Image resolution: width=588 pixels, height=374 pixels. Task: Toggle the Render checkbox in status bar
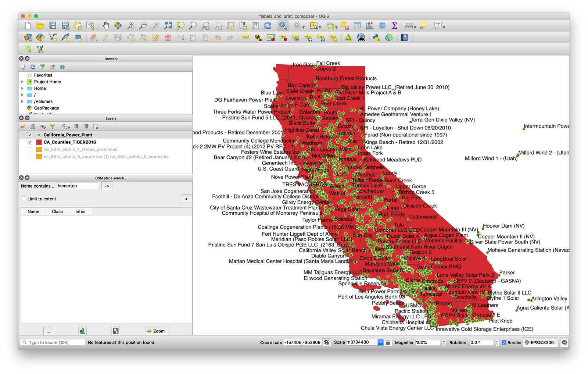504,342
